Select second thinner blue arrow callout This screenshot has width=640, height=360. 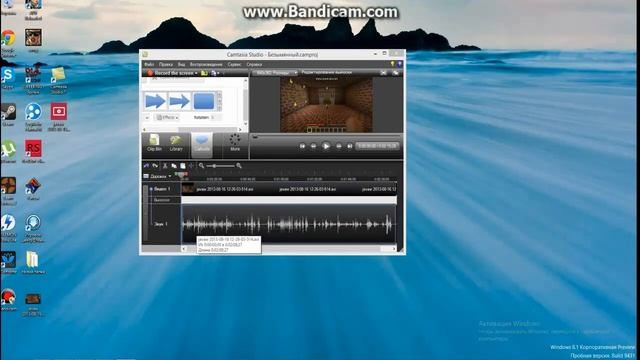179,101
